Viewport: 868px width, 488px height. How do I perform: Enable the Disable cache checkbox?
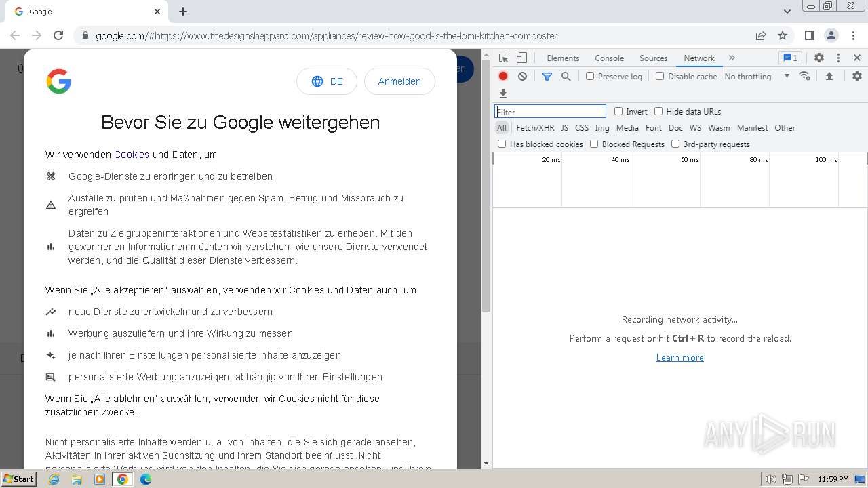660,77
